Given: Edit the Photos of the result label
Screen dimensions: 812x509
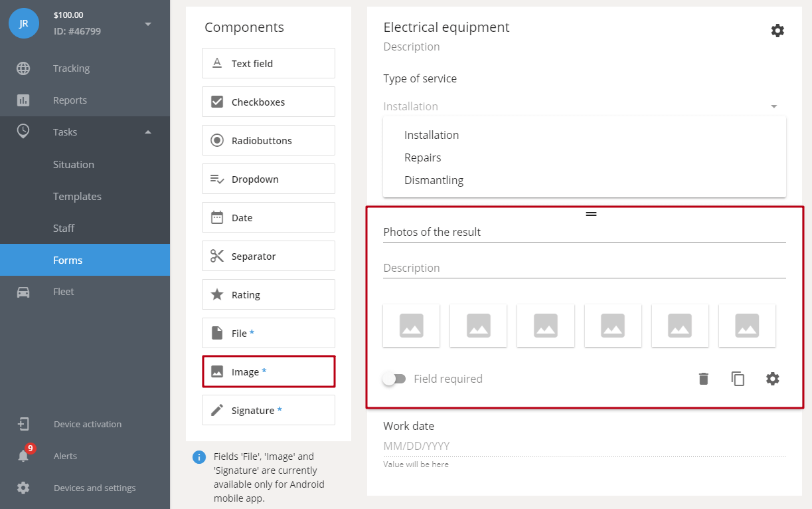Looking at the screenshot, I should [584, 233].
